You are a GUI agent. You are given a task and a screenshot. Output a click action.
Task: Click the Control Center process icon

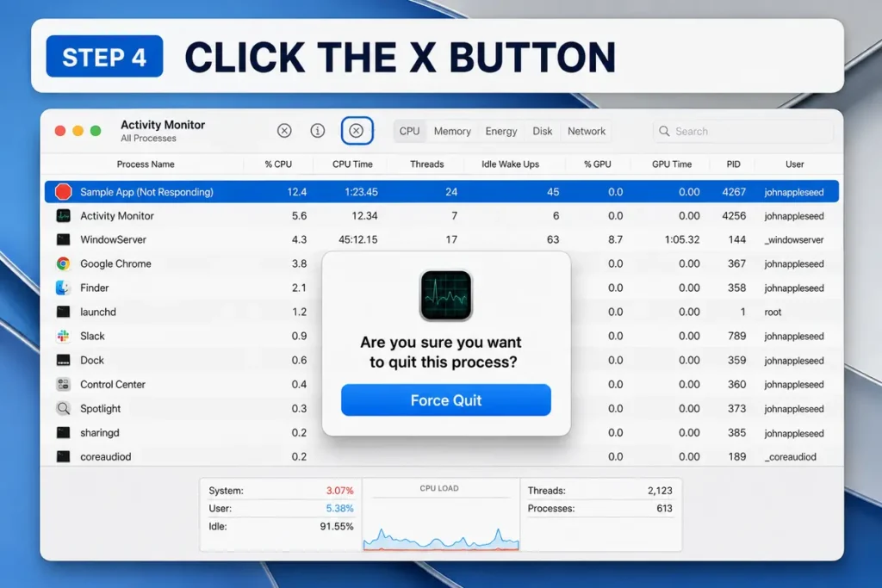click(x=64, y=385)
